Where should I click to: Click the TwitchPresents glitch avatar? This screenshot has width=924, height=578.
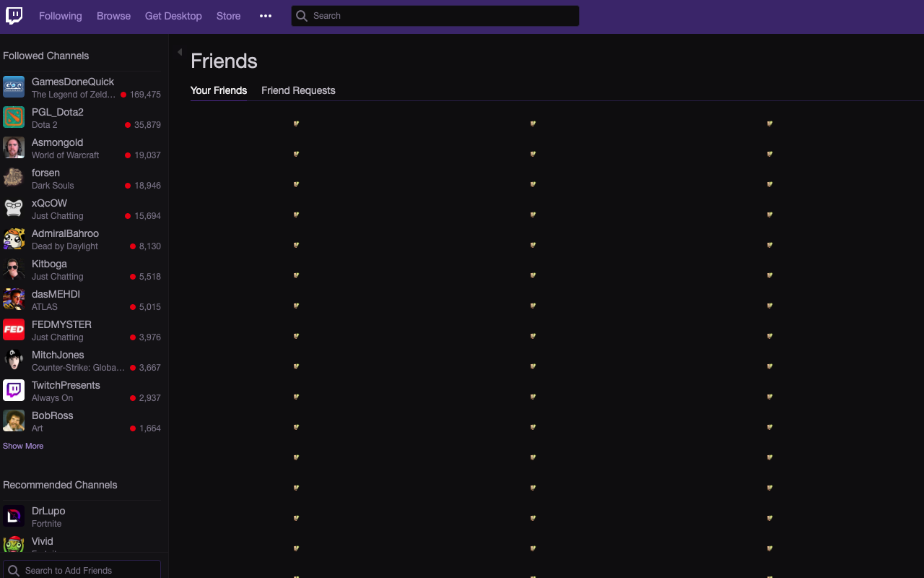click(x=13, y=390)
